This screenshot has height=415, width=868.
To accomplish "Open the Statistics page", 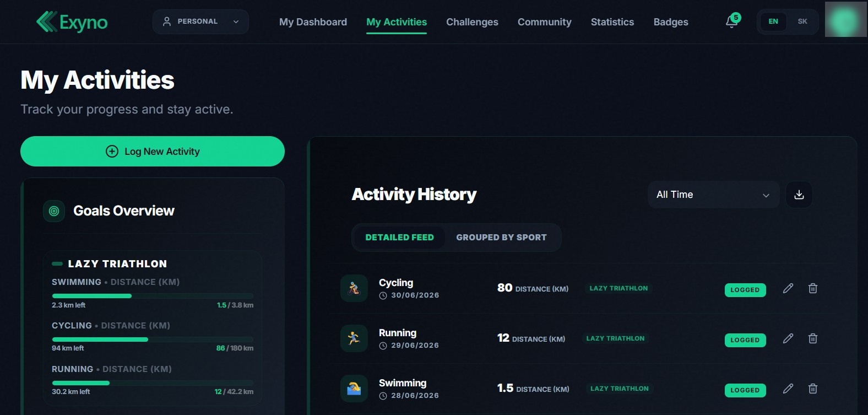I will tap(612, 22).
